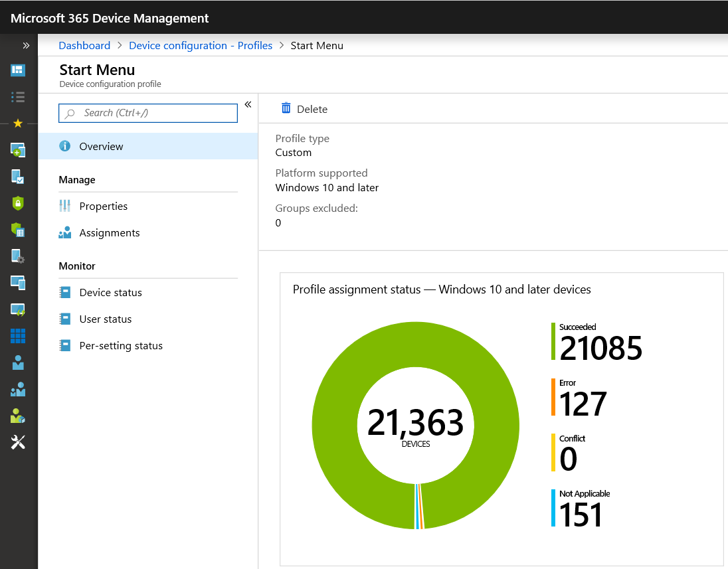The height and width of the screenshot is (569, 728).
Task: Click the Microsoft 365 Device Management title
Action: point(110,18)
